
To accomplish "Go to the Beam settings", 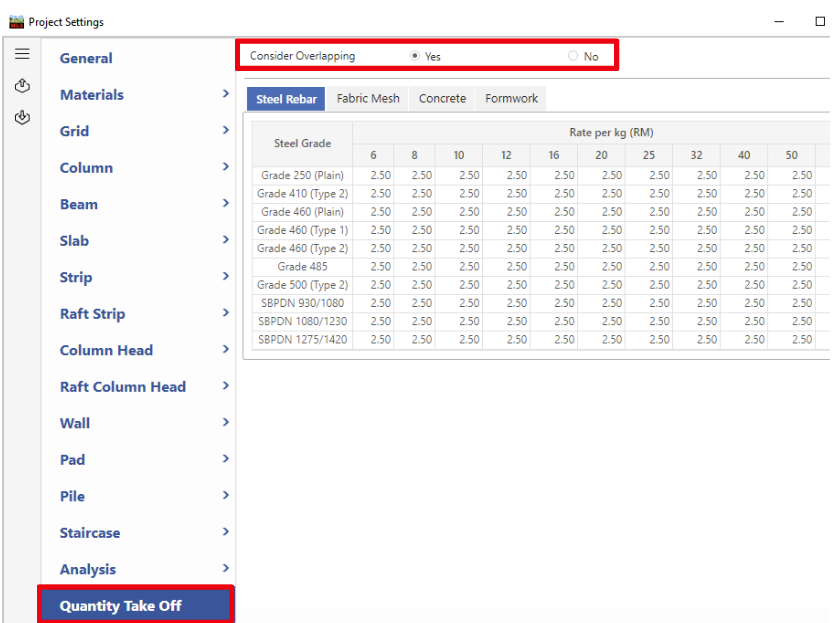I will coord(79,204).
